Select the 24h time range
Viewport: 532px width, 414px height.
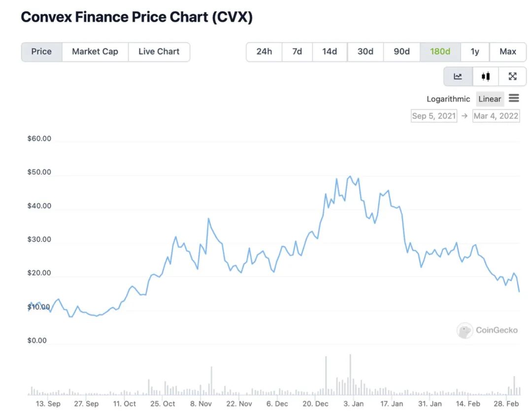click(264, 52)
